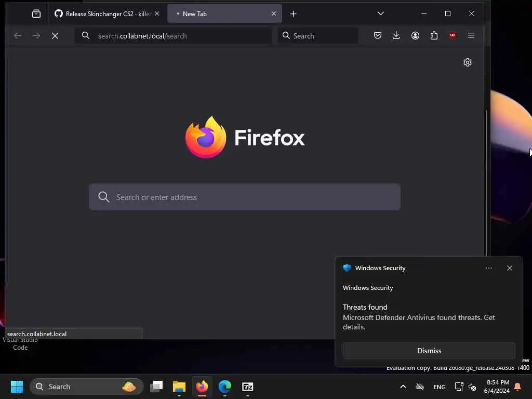Viewport: 532px width, 399px height.
Task: Open File Explorer from taskbar
Action: pos(179,387)
